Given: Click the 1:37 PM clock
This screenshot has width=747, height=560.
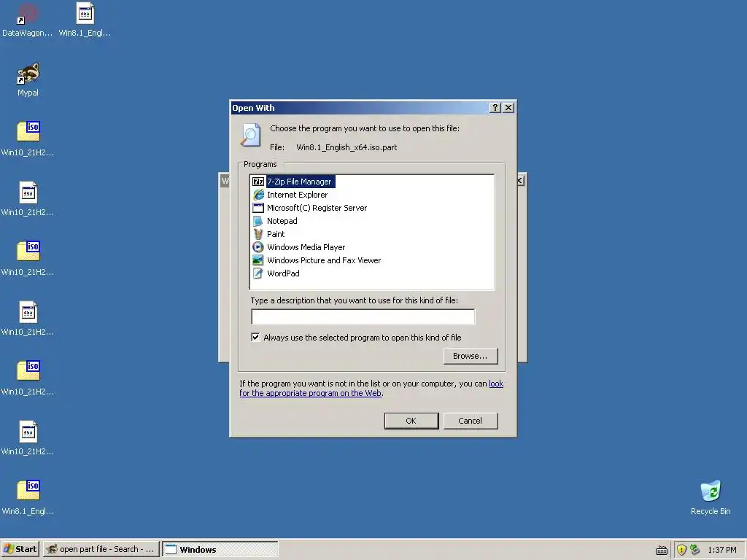Looking at the screenshot, I should click(x=721, y=550).
